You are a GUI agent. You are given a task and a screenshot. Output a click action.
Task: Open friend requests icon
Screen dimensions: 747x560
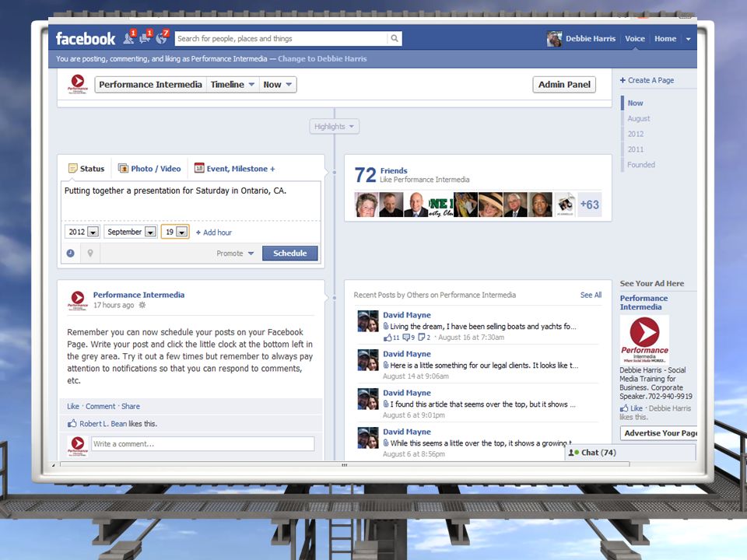coord(128,38)
